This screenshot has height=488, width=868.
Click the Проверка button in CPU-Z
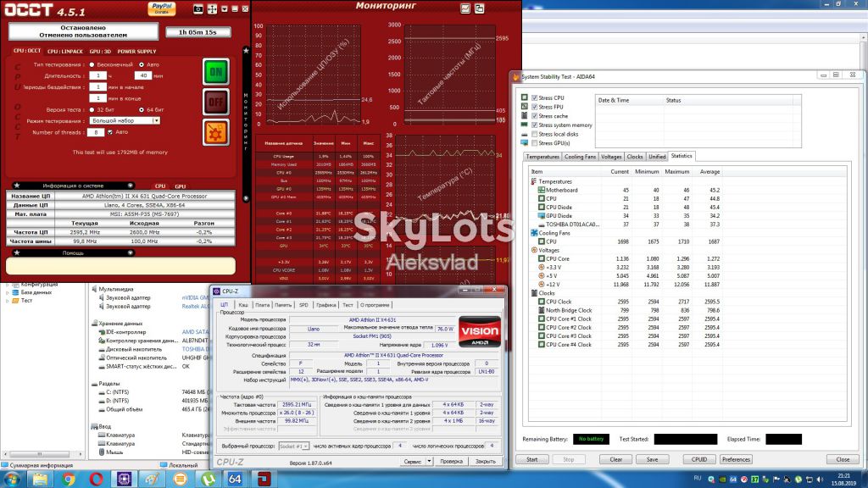tap(451, 461)
